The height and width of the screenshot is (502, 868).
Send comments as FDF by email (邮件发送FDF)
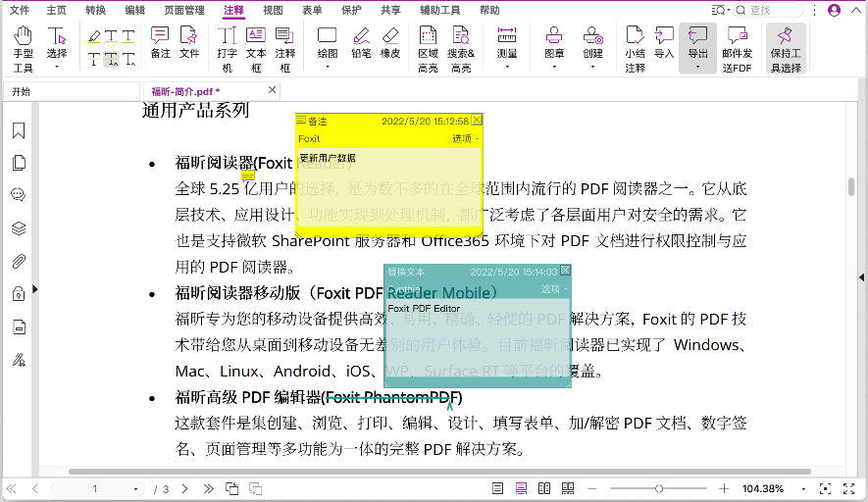[x=737, y=49]
